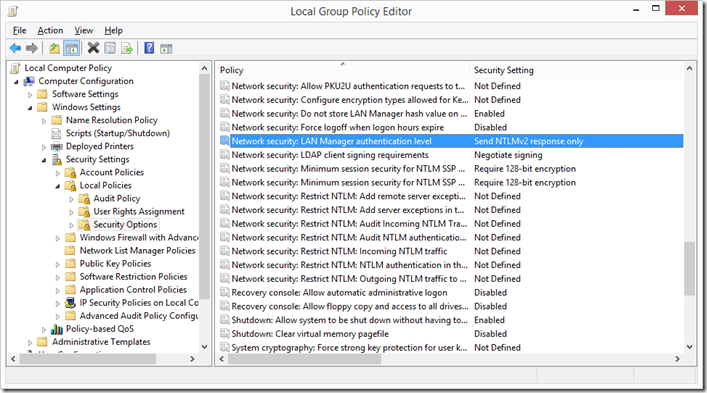This screenshot has width=707, height=393.
Task: Select User Rights Assignment in the tree
Action: pyautogui.click(x=139, y=211)
